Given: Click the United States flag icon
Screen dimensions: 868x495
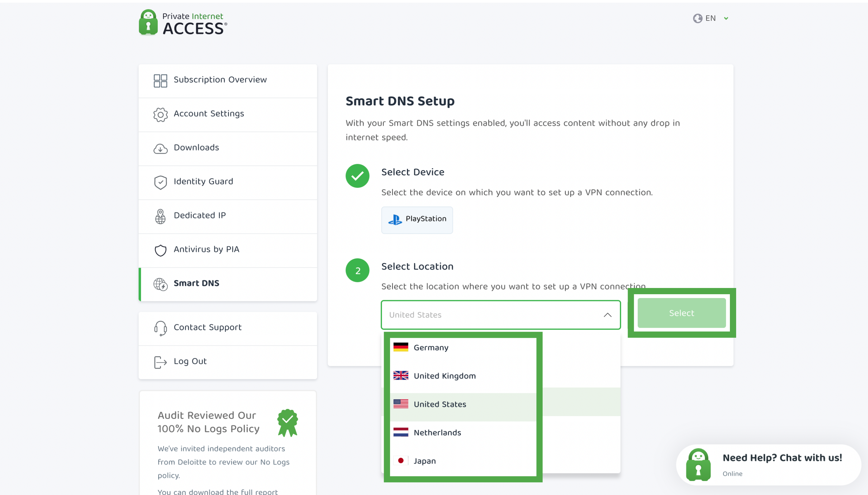Looking at the screenshot, I should pos(401,404).
